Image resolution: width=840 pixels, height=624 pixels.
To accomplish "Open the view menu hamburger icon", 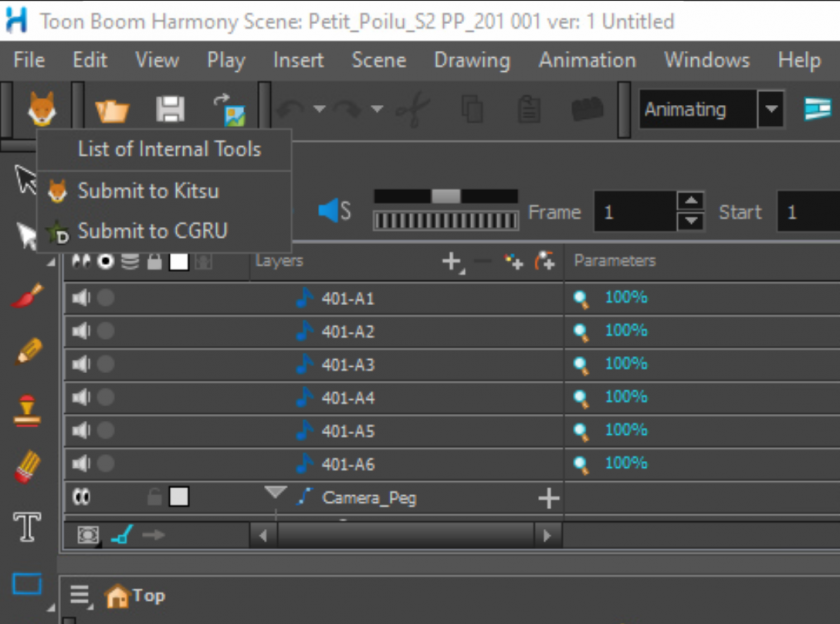I will pyautogui.click(x=80, y=595).
